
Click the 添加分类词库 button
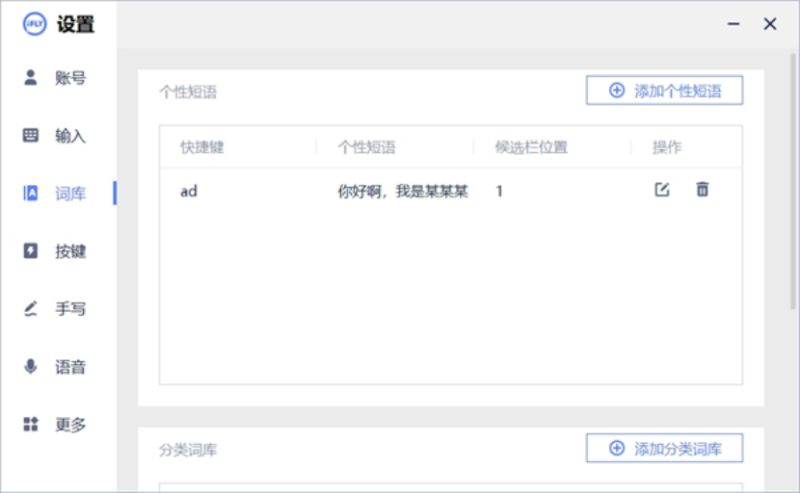tap(664, 449)
